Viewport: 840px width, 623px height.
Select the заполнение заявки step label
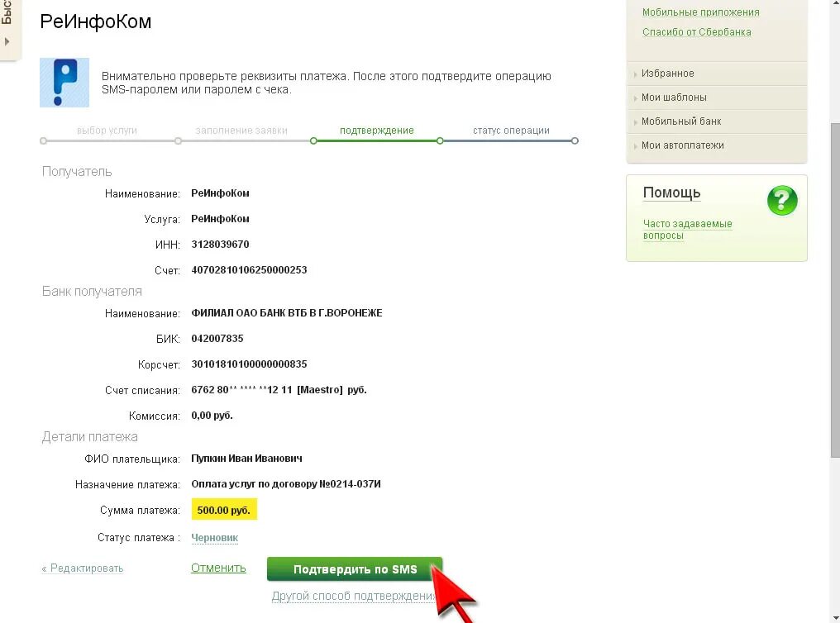[x=241, y=131]
